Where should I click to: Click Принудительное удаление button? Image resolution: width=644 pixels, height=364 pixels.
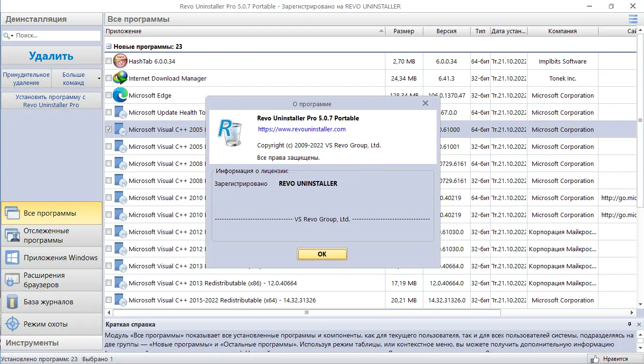pyautogui.click(x=26, y=78)
